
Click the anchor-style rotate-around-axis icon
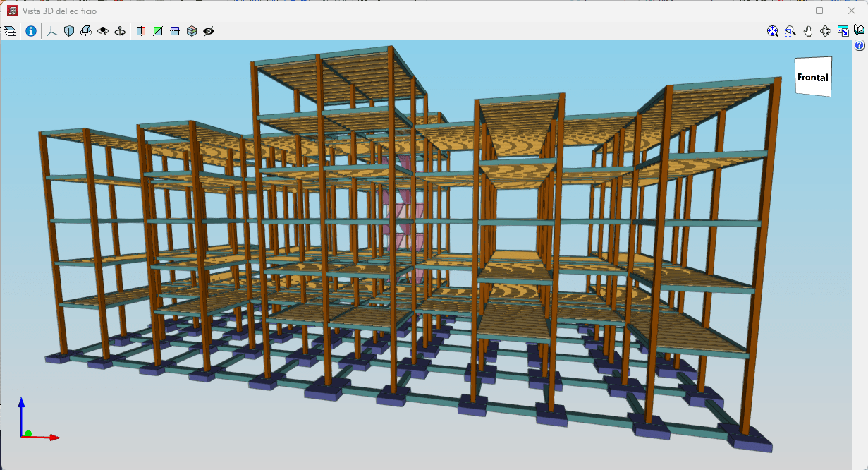click(120, 31)
